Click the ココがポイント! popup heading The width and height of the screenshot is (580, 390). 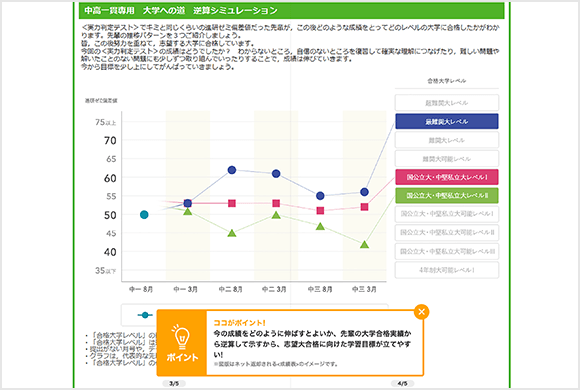click(240, 323)
